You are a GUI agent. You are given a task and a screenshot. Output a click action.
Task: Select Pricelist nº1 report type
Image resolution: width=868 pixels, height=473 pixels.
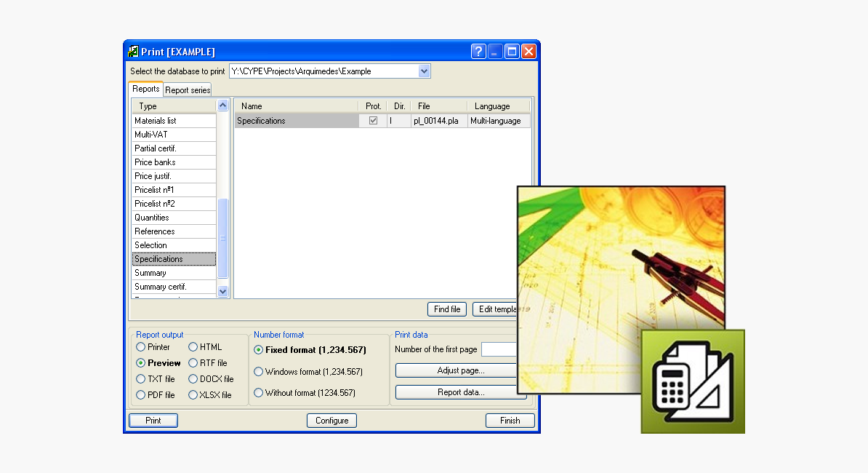click(174, 189)
